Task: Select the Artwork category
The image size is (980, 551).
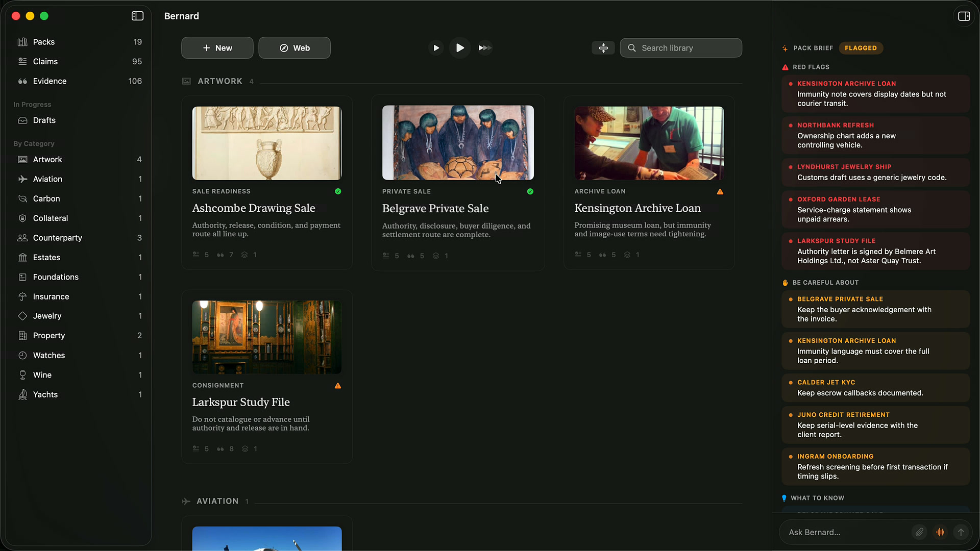Action: [79, 160]
